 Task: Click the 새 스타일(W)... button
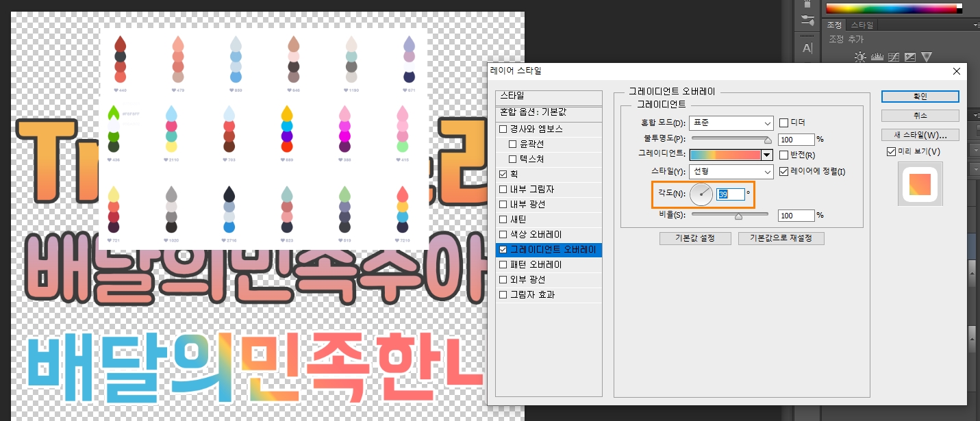(920, 134)
